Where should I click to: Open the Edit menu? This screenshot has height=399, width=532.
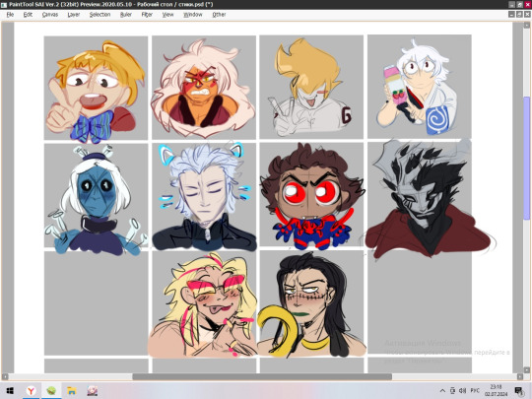pos(28,14)
